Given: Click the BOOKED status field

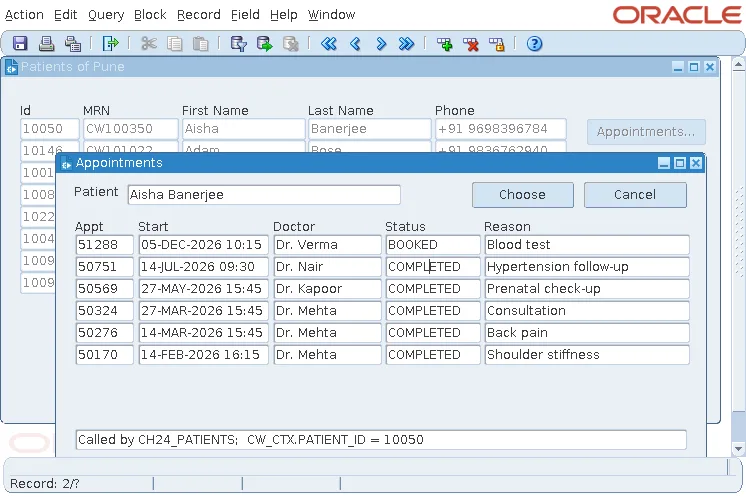Looking at the screenshot, I should tap(433, 245).
